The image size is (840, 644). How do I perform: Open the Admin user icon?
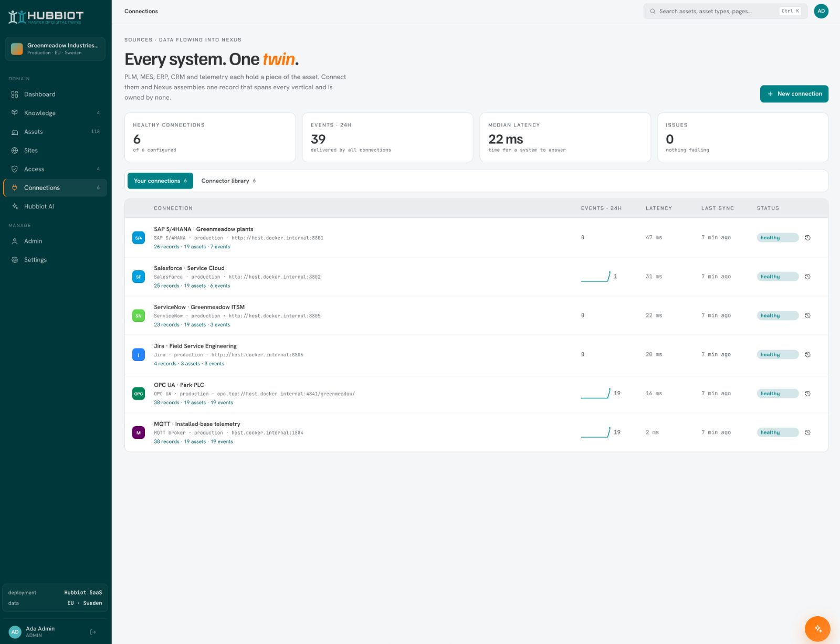pyautogui.click(x=15, y=241)
